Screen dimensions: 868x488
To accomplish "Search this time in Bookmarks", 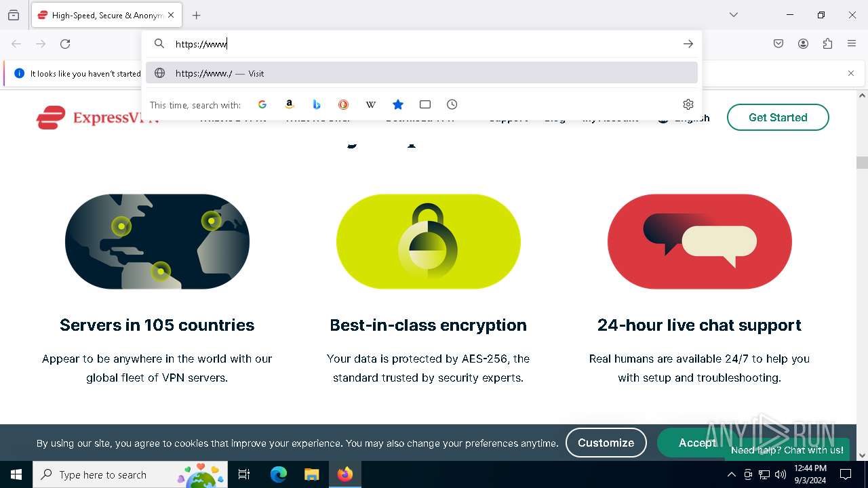I will coord(398,104).
